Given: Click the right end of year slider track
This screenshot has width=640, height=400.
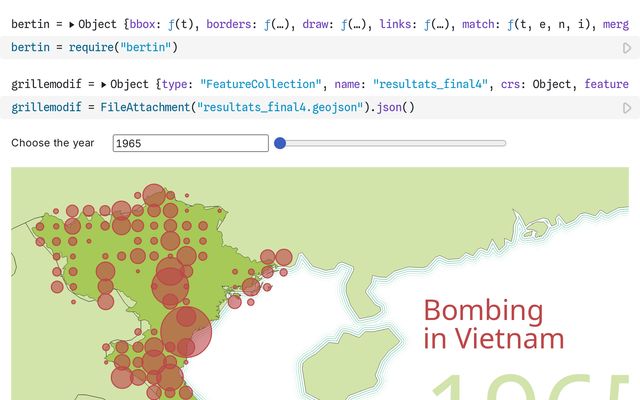Looking at the screenshot, I should 504,143.
